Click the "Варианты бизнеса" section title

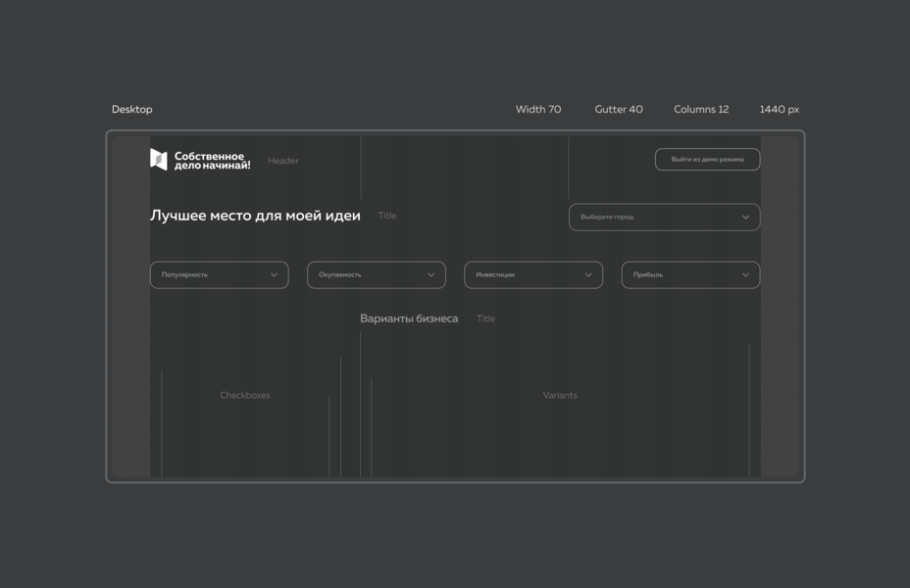[409, 318]
